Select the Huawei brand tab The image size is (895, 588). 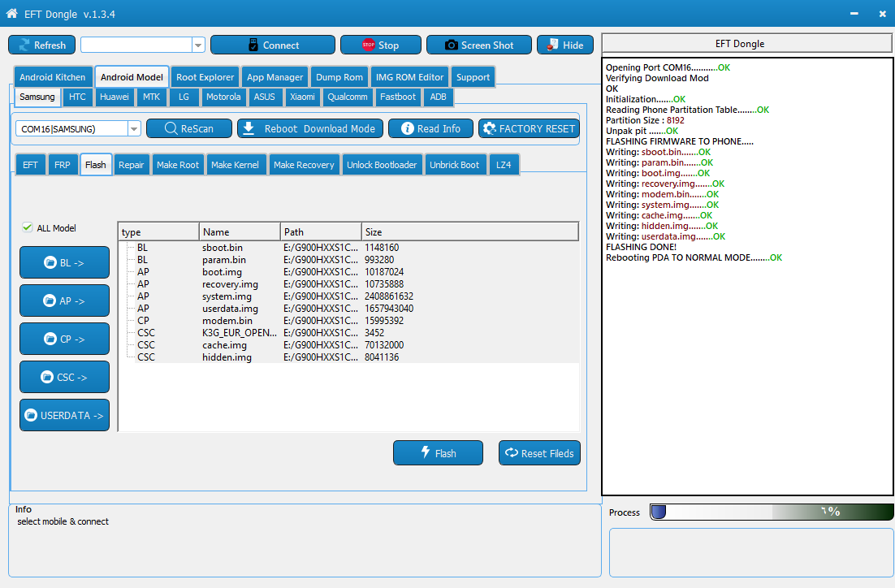click(115, 97)
